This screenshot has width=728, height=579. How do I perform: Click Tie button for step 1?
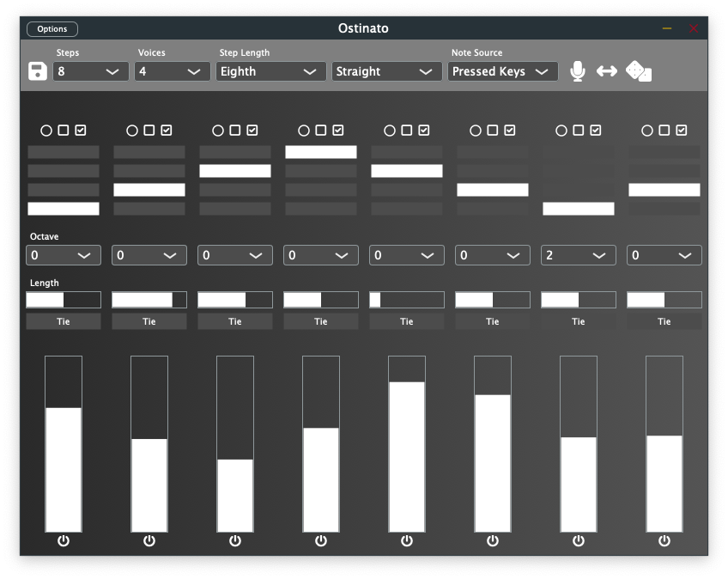64,321
